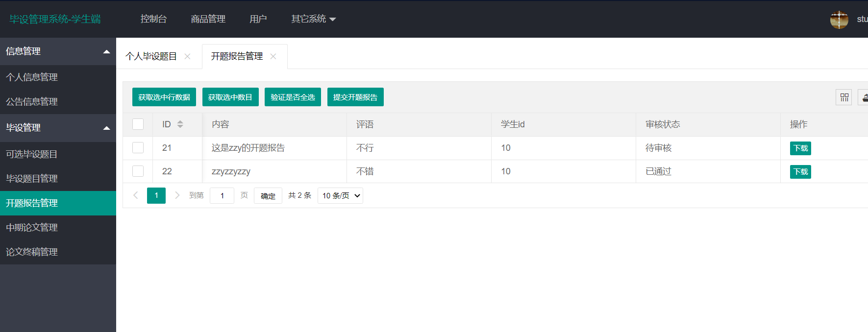
Task: Open 公告信息管理 in the sidebar
Action: [58, 101]
